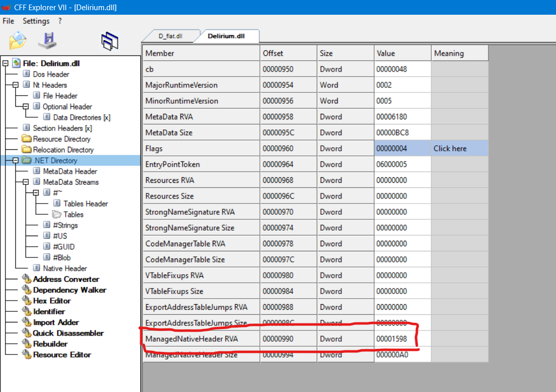
Task: Click the cascading windows toolbar icon
Action: coord(110,41)
